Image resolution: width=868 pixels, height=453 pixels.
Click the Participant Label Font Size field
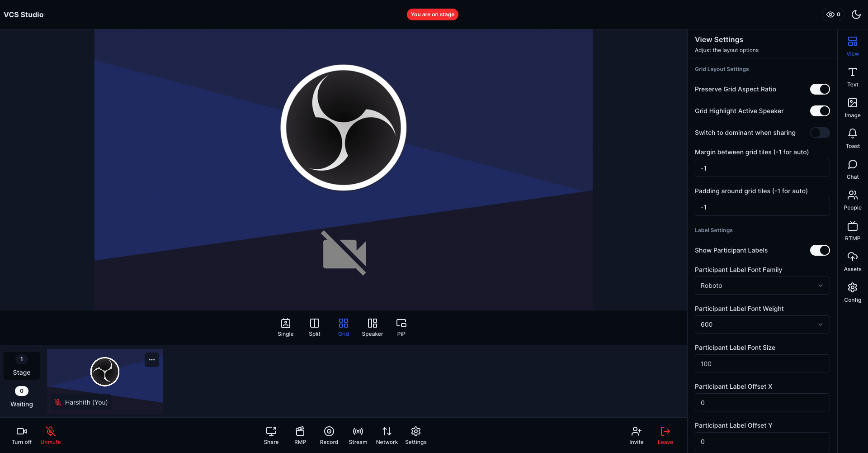click(x=762, y=363)
